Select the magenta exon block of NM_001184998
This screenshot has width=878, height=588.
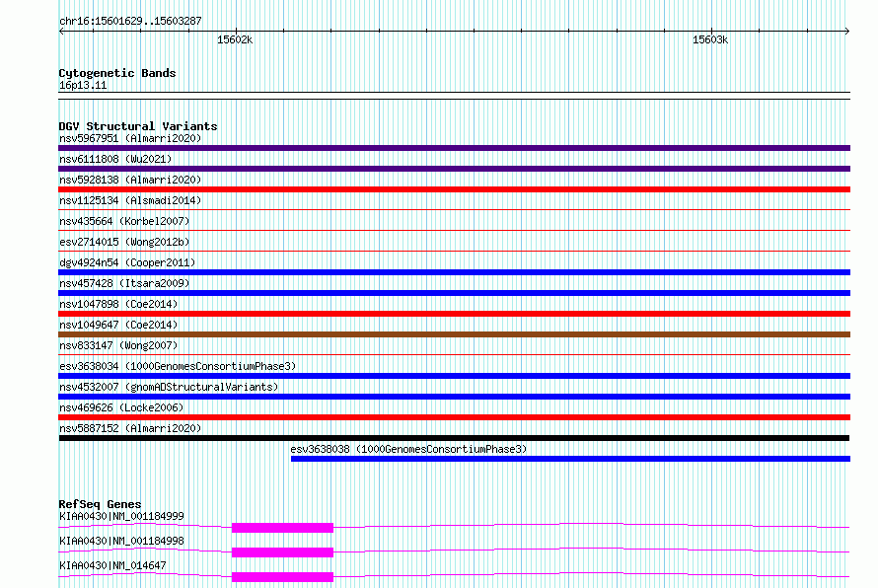point(283,552)
